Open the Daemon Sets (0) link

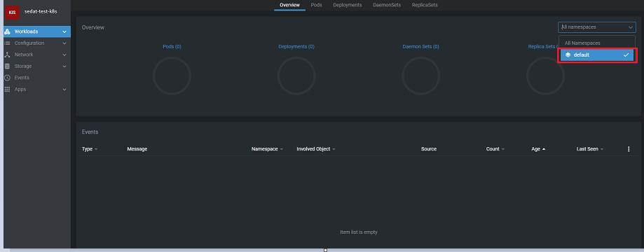point(420,47)
